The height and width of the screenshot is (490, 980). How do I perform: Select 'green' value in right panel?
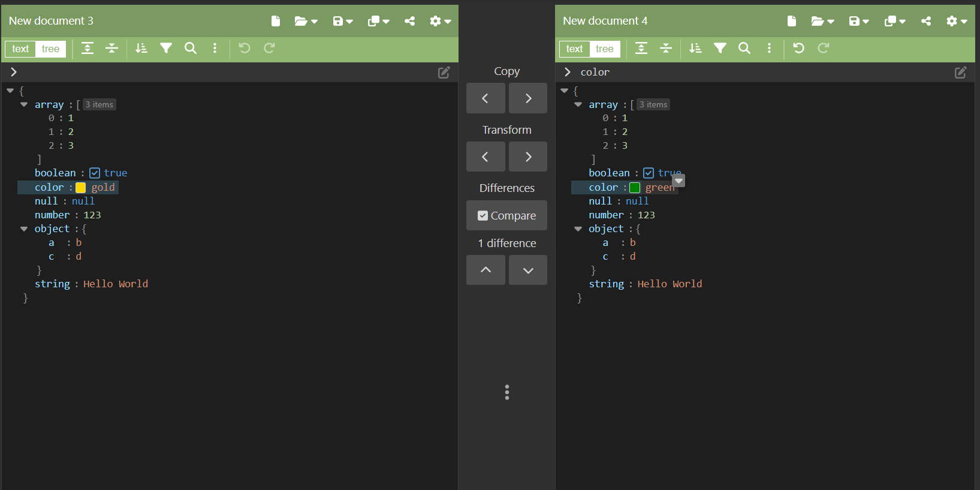[x=659, y=188]
